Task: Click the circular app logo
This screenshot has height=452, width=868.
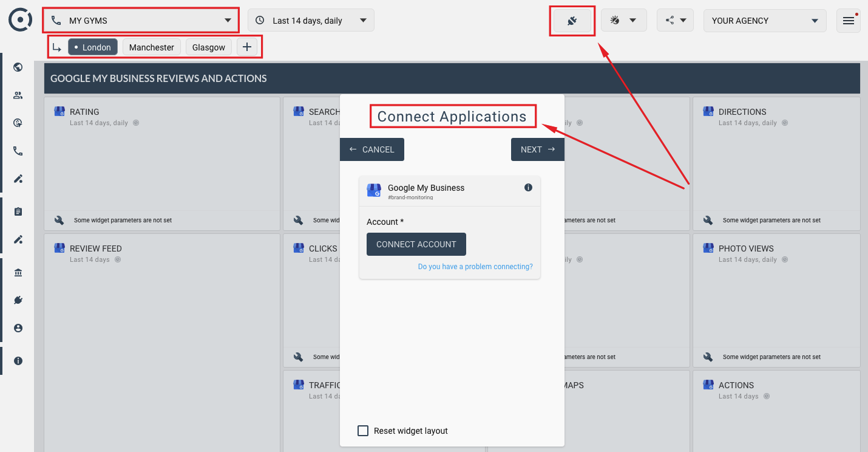Action: point(20,20)
